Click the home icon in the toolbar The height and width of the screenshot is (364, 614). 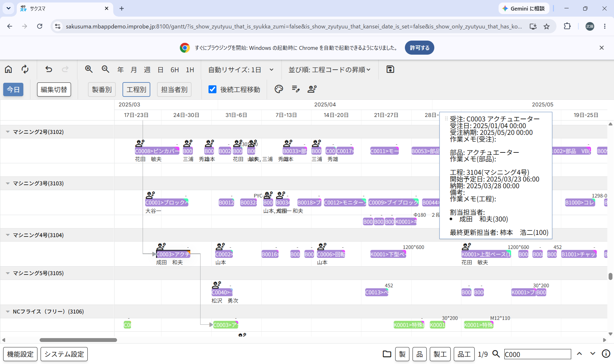pos(9,69)
